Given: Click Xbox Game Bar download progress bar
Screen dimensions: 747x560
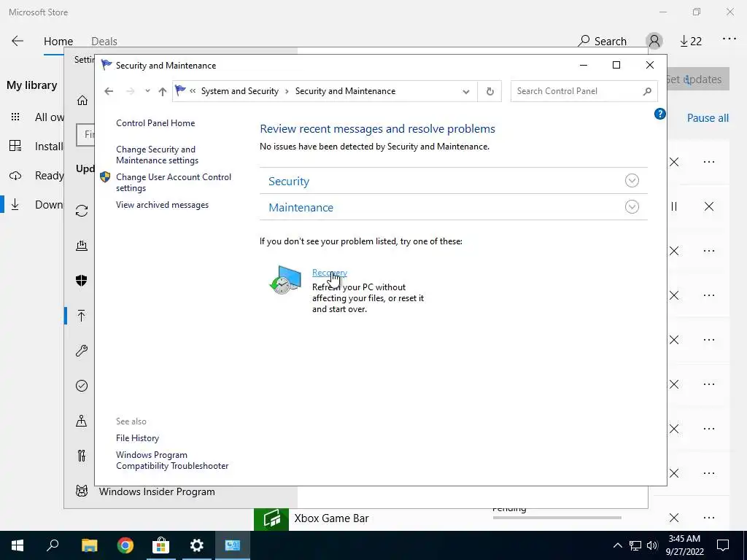Looking at the screenshot, I should point(557,517).
